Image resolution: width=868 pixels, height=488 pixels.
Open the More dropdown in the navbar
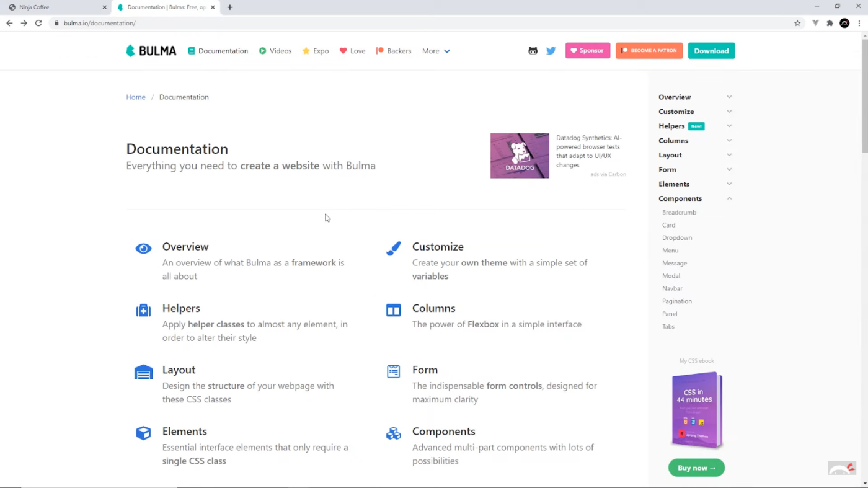click(x=436, y=51)
